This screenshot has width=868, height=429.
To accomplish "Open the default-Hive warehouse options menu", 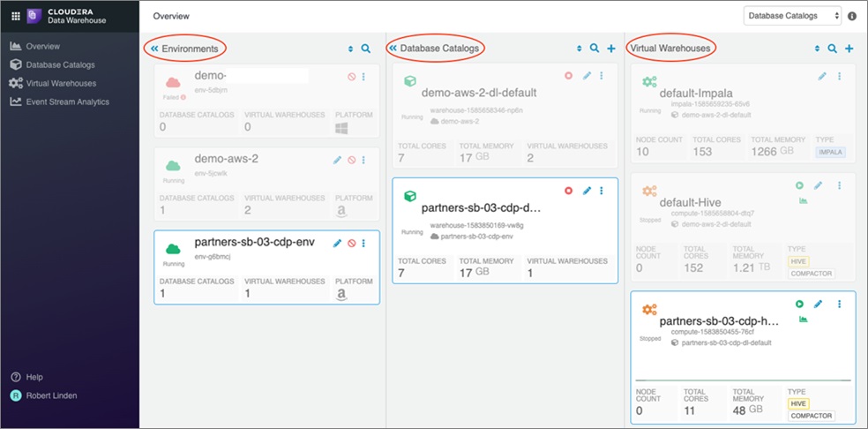I will [839, 185].
